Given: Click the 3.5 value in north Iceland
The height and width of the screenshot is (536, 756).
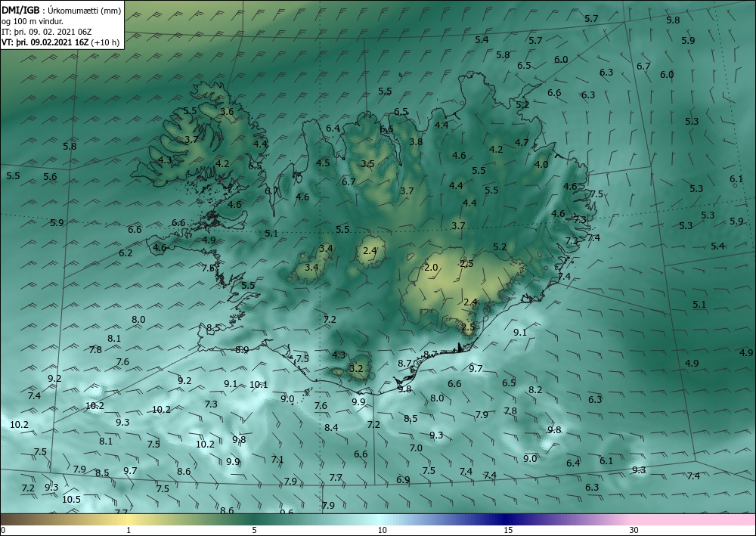Looking at the screenshot, I should 368,164.
